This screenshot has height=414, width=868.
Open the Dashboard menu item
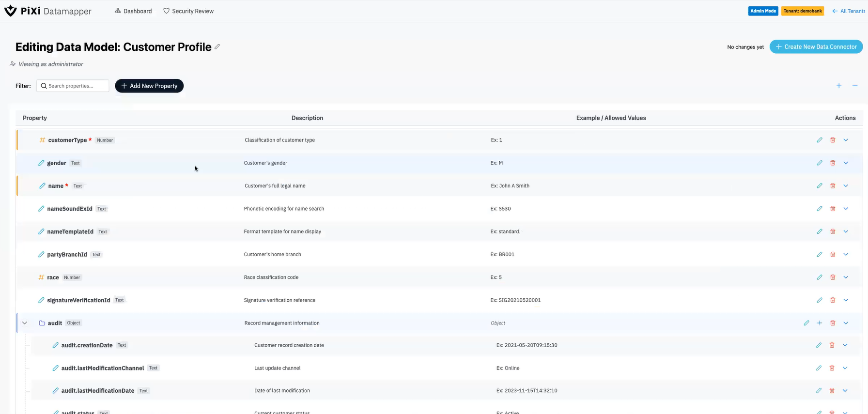tap(133, 11)
